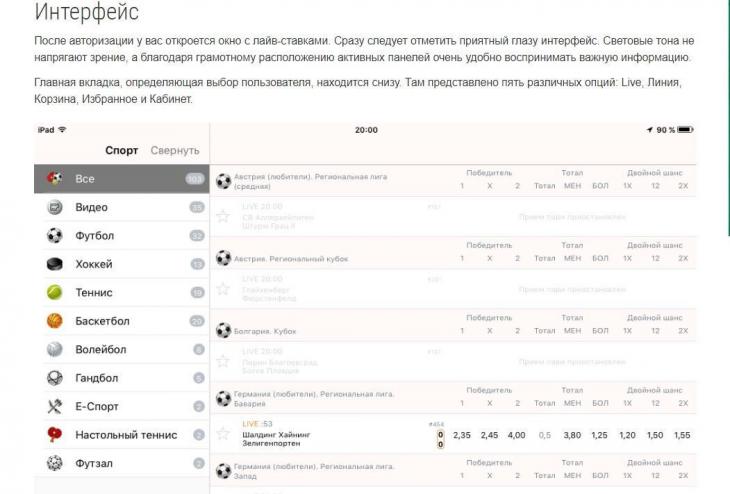Viewport: 730px width, 494px height.
Task: Collapse the sports panel with Свернуть
Action: [175, 151]
